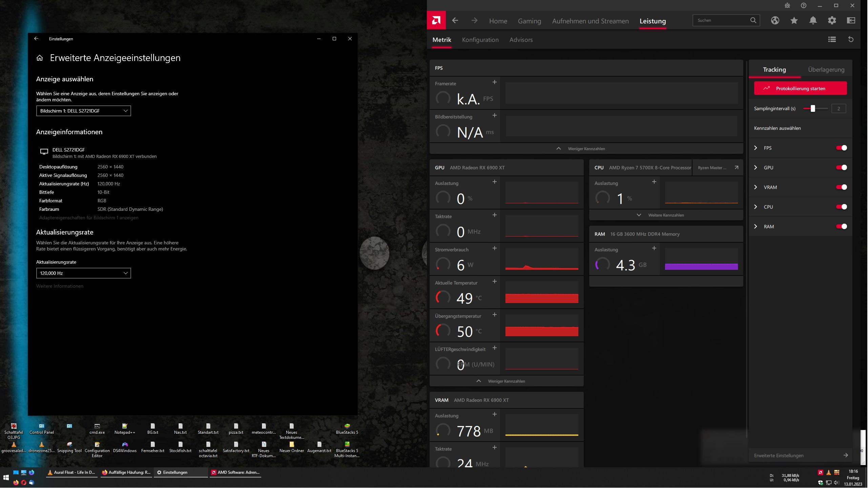
Task: Toggle GPU tracking switch
Action: [842, 167]
